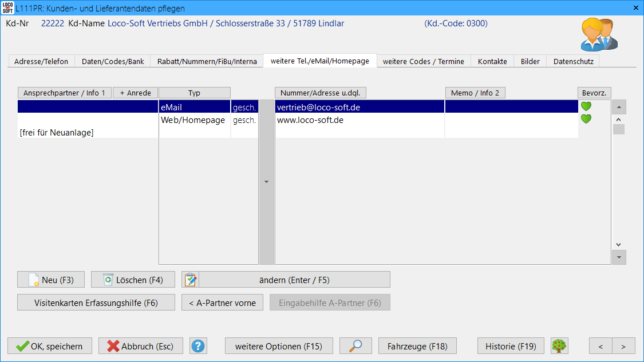The image size is (644, 362).
Task: Click ändern (Enter / F5) edit button
Action: coord(286,280)
